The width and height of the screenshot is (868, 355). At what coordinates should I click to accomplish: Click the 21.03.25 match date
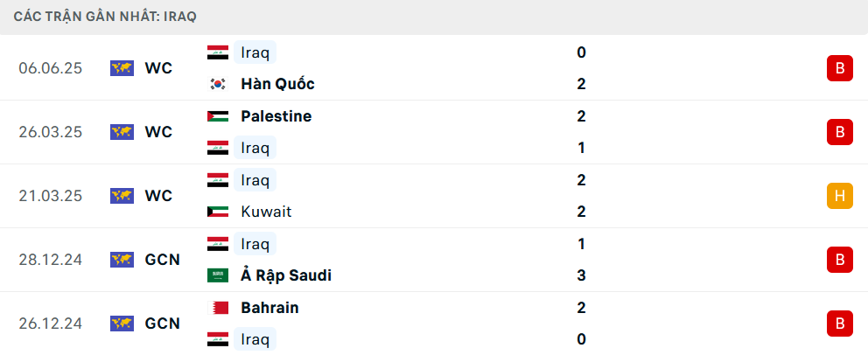click(51, 196)
